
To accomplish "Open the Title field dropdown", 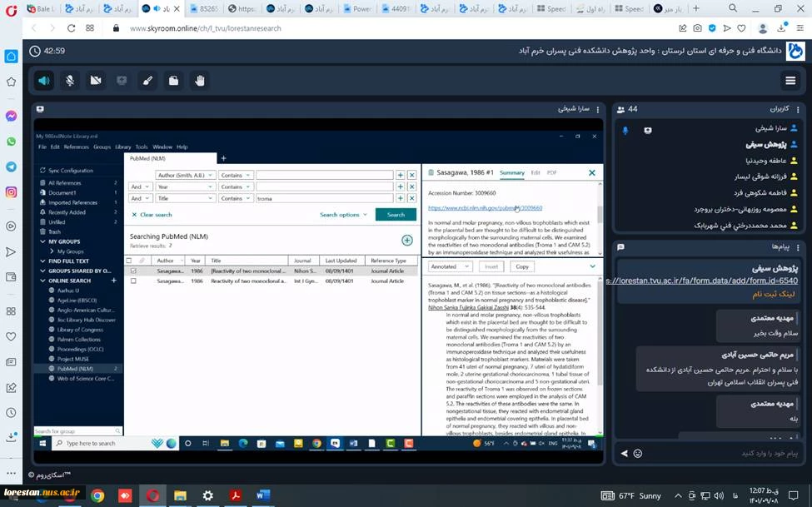I will tap(186, 198).
